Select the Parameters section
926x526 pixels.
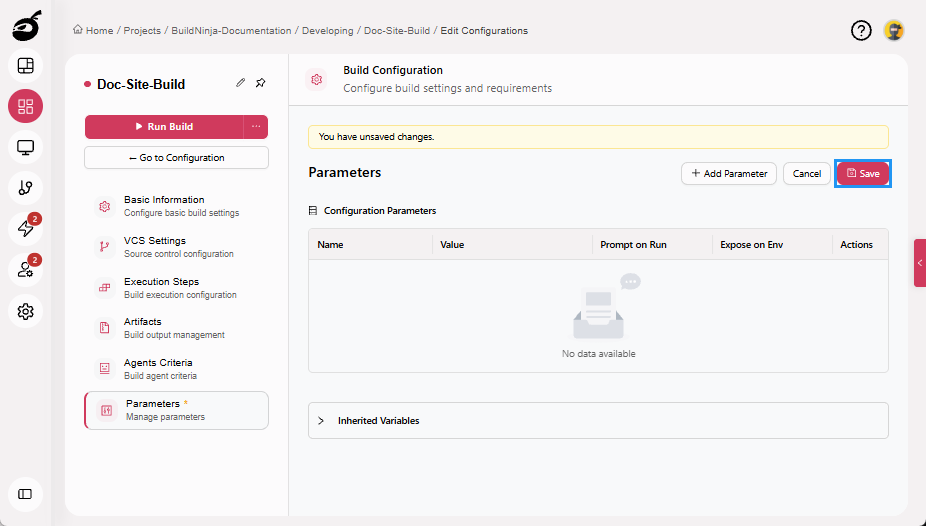[177, 410]
